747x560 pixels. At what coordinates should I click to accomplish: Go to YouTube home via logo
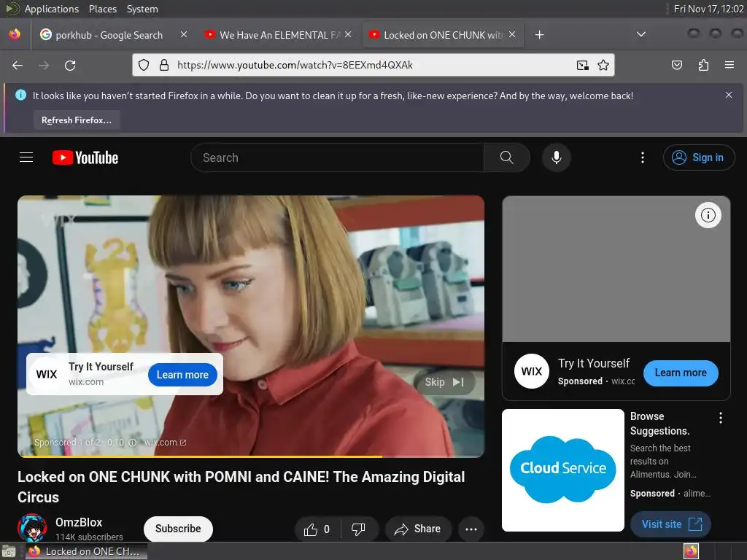85,157
